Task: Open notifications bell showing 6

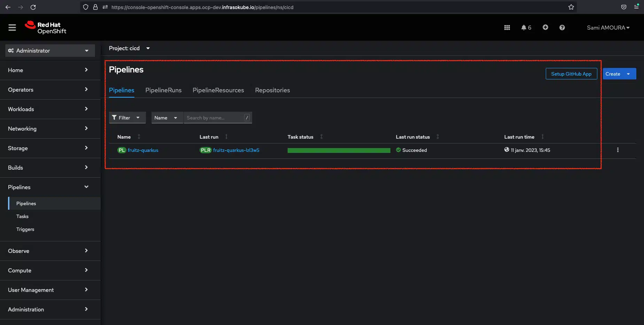Action: (526, 28)
